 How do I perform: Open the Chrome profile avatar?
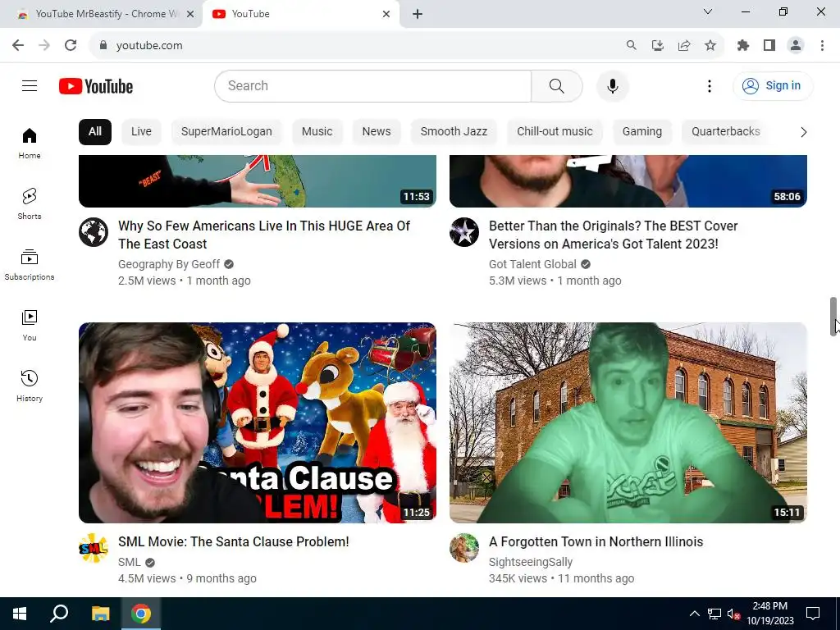point(796,45)
